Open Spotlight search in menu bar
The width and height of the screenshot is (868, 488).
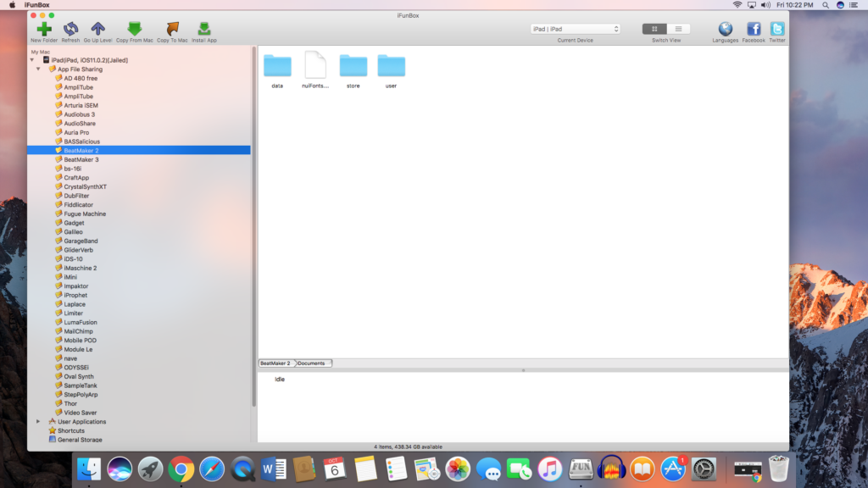click(x=826, y=5)
